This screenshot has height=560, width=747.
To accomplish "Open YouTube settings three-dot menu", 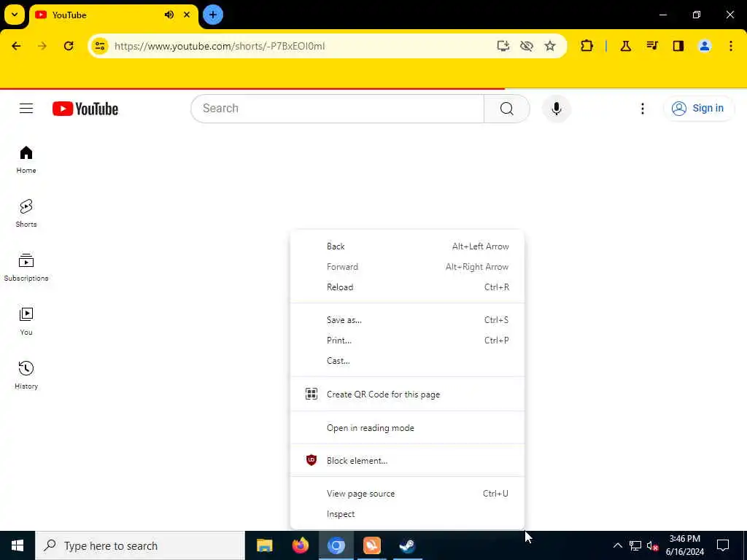I will click(642, 109).
